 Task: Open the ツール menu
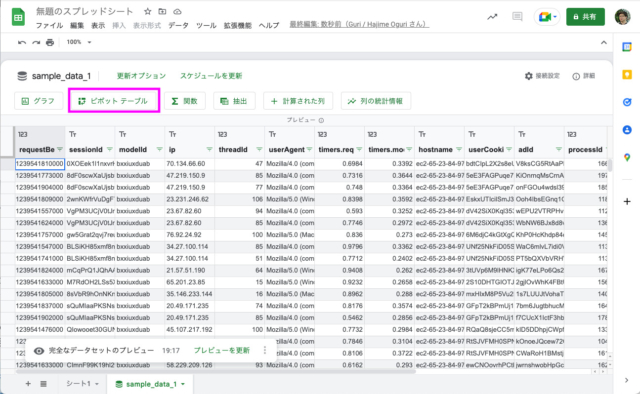pyautogui.click(x=206, y=25)
